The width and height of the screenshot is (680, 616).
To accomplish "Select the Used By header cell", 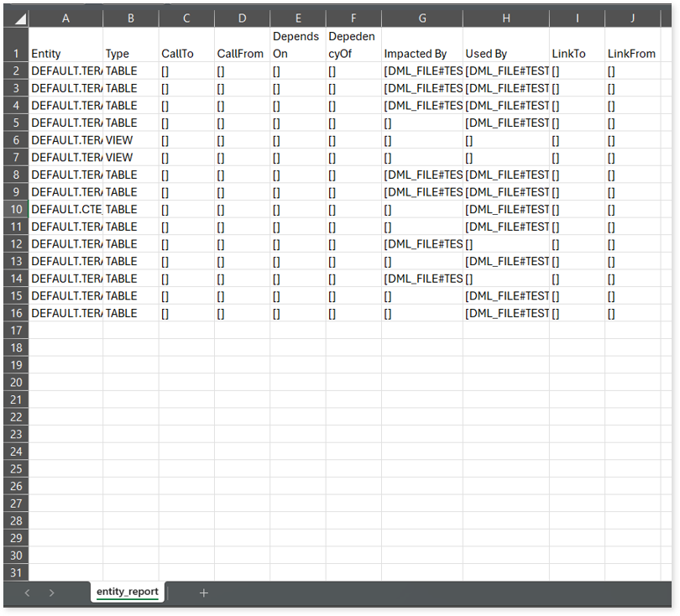I will click(505, 45).
